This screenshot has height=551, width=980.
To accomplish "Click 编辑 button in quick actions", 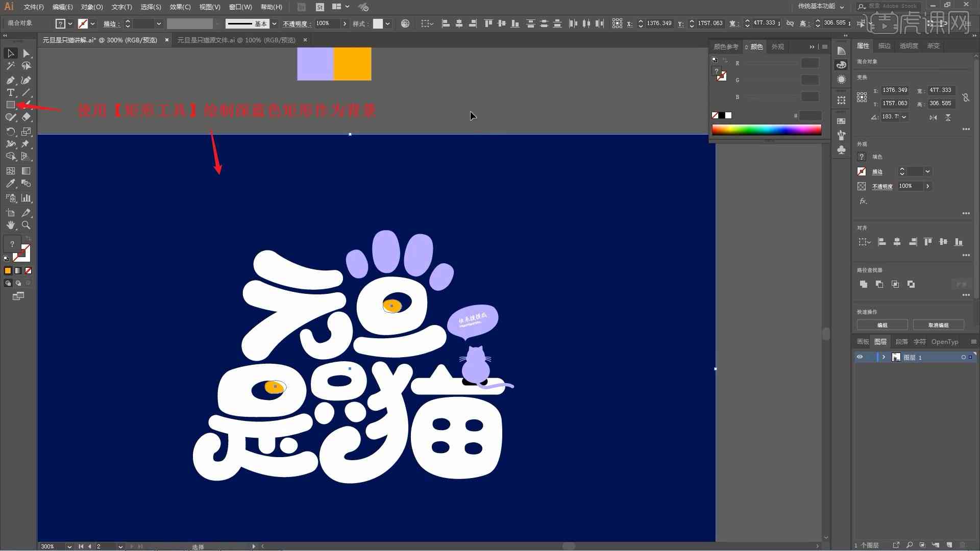I will (883, 325).
